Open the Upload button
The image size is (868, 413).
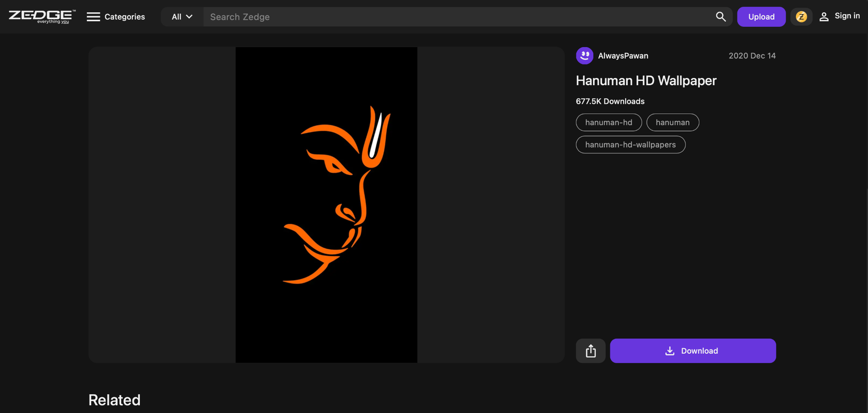pyautogui.click(x=761, y=17)
